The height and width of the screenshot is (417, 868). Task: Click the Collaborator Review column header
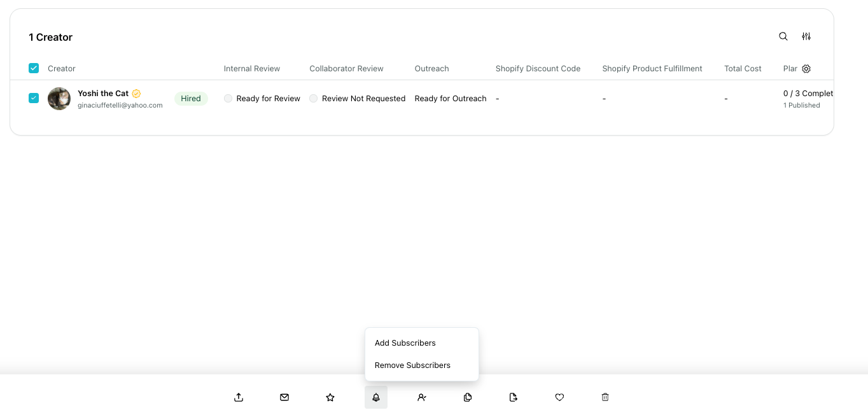346,69
